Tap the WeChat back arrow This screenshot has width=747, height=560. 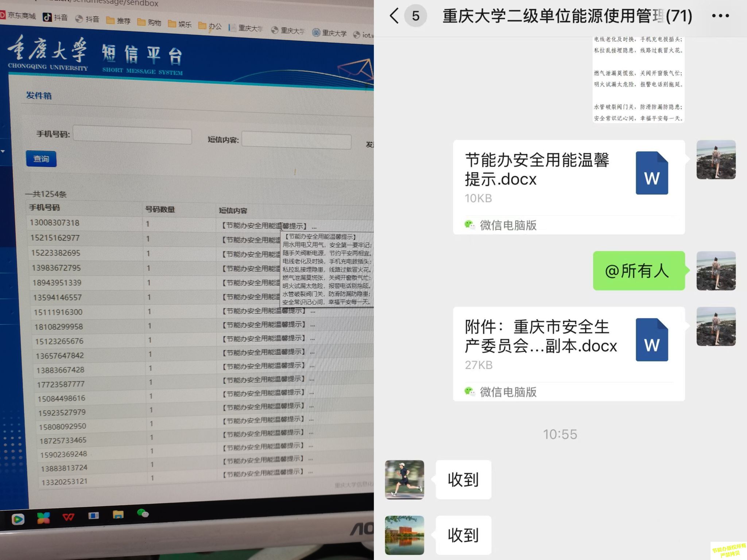(x=394, y=16)
